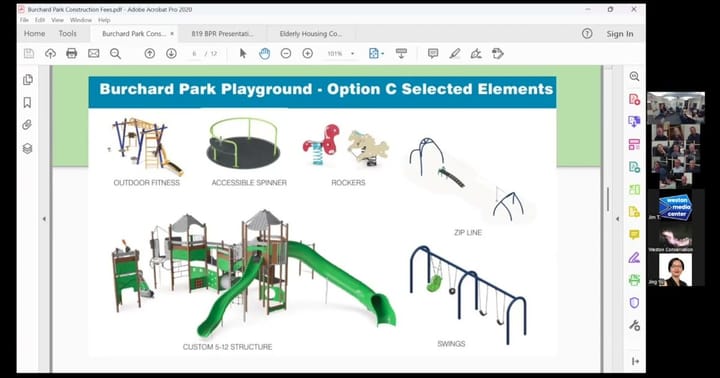This screenshot has width=720, height=378.
Task: Open the File menu
Action: (x=24, y=20)
